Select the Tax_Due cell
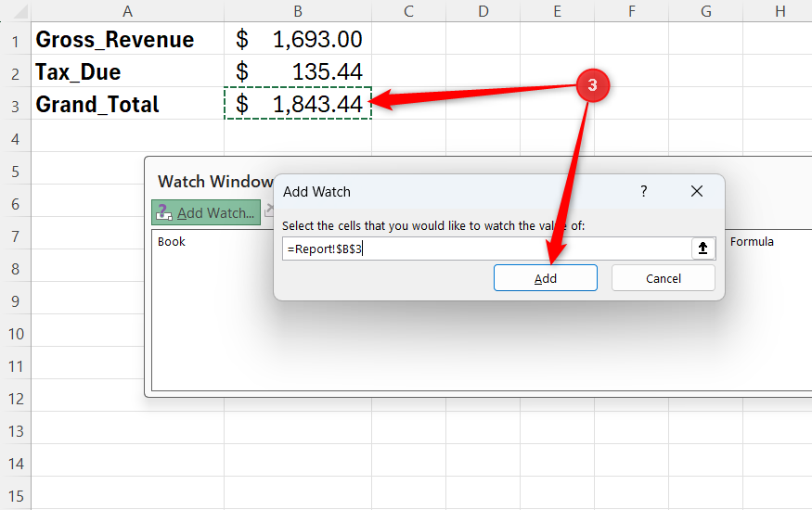Screen dimensions: 812x510 click(127, 71)
